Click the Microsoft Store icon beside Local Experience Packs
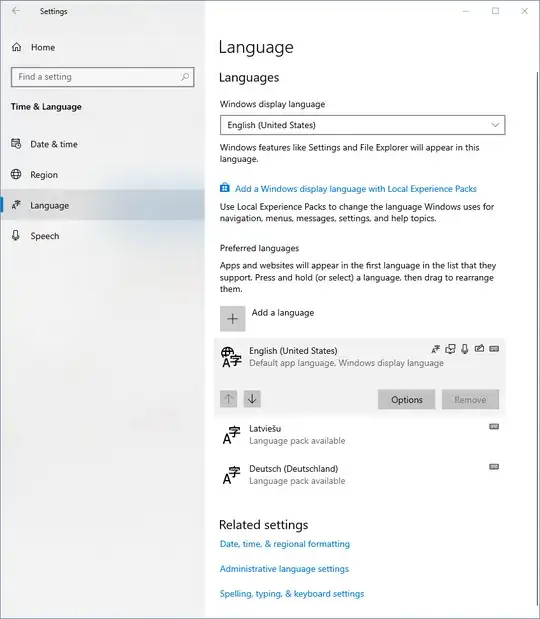This screenshot has width=540, height=619. click(225, 188)
